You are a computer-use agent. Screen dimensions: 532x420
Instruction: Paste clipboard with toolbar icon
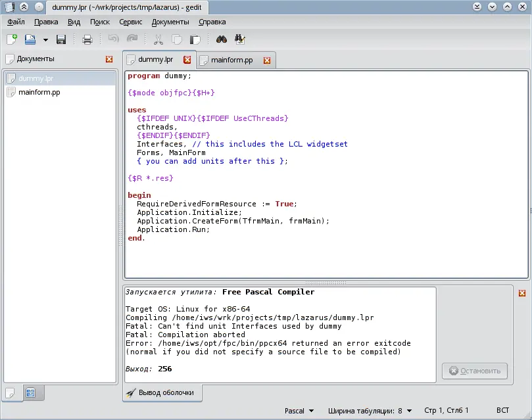click(x=195, y=39)
